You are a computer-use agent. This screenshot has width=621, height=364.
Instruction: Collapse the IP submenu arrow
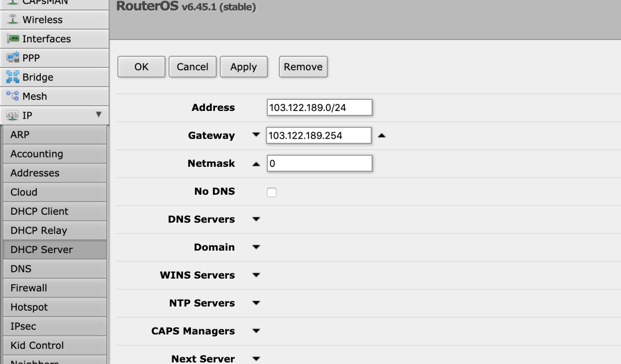click(x=98, y=115)
